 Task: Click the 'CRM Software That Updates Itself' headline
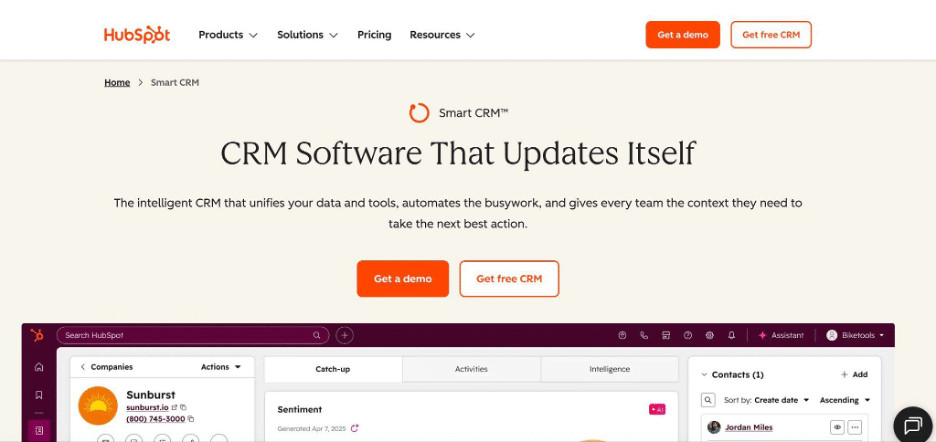coord(458,154)
